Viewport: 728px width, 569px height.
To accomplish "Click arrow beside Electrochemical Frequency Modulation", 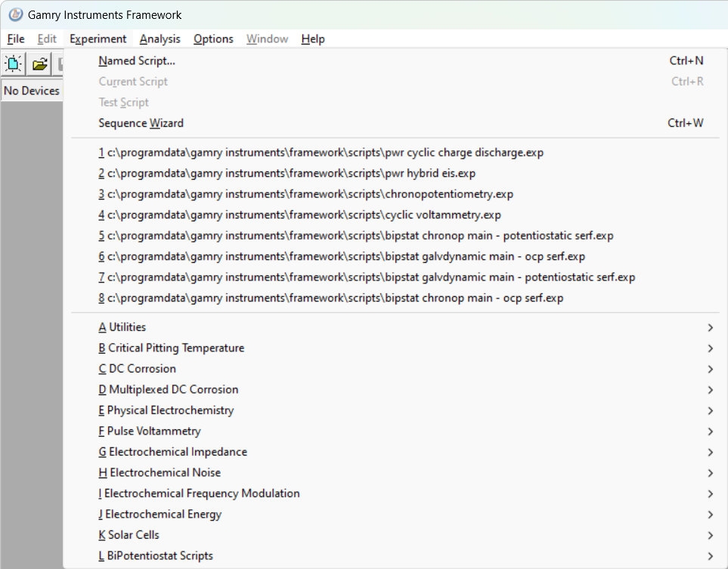I will [711, 494].
